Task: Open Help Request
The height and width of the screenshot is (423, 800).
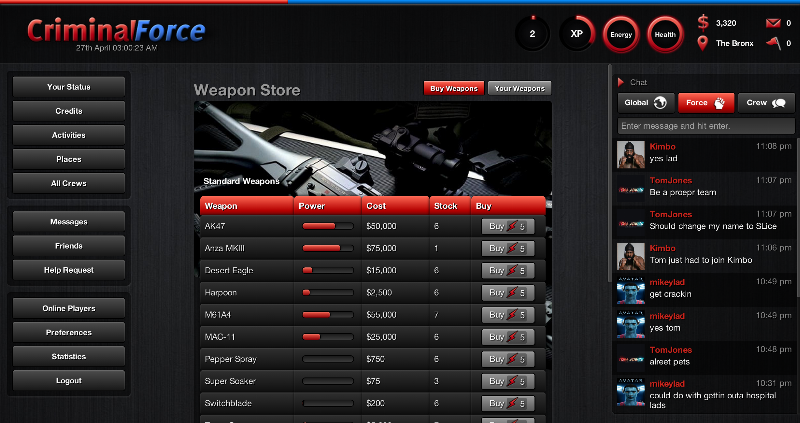Action: click(69, 270)
